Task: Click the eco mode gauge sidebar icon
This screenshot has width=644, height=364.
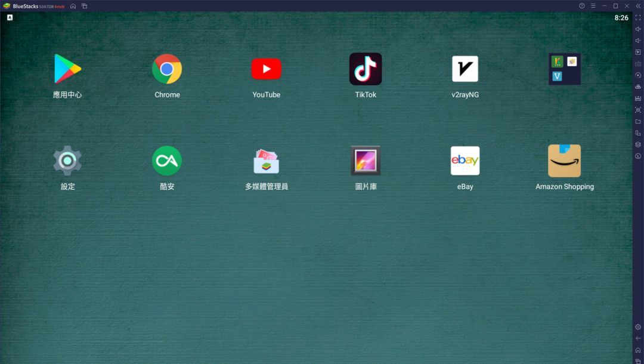Action: pyautogui.click(x=638, y=156)
